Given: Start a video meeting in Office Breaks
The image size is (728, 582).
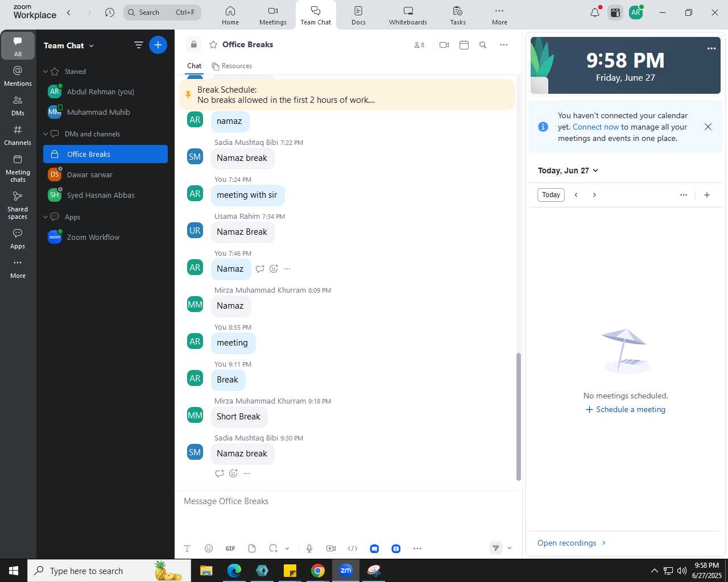Looking at the screenshot, I should pyautogui.click(x=444, y=45).
